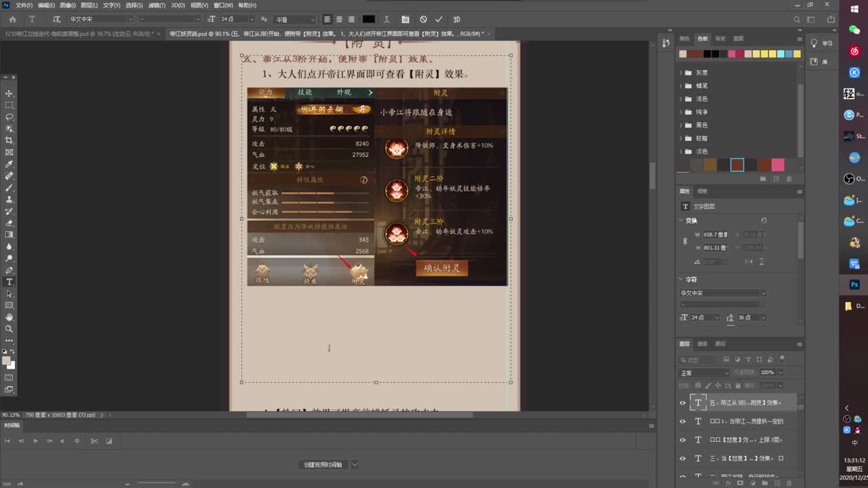This screenshot has width=868, height=488.
Task: Expand the 黑色 swatch group
Action: [x=681, y=125]
